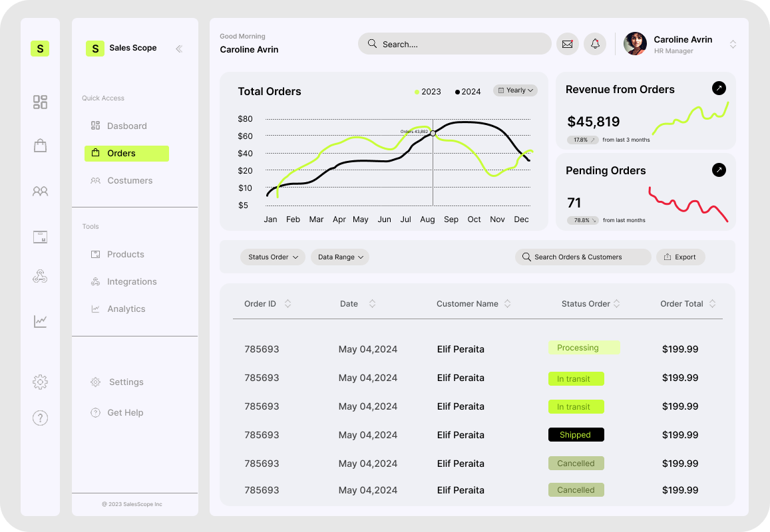This screenshot has height=532, width=770.
Task: Click the shopping bag icon in narrow sidebar
Action: click(40, 146)
